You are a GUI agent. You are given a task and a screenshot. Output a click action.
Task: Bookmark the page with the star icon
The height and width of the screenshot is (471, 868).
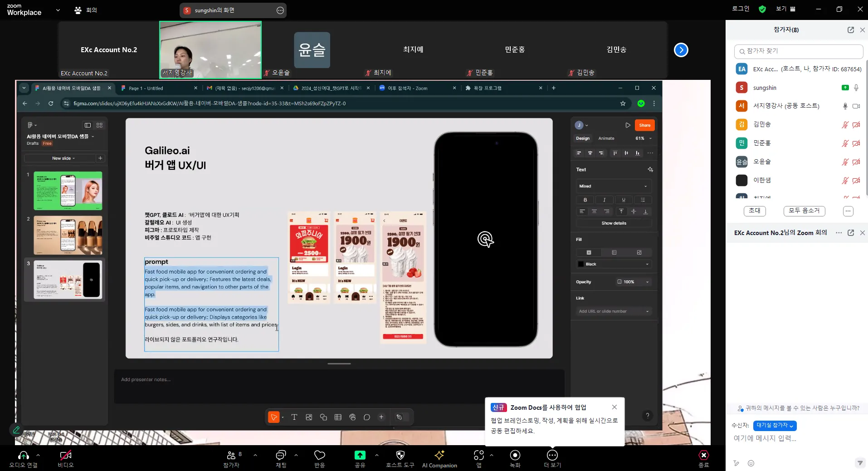(x=623, y=103)
